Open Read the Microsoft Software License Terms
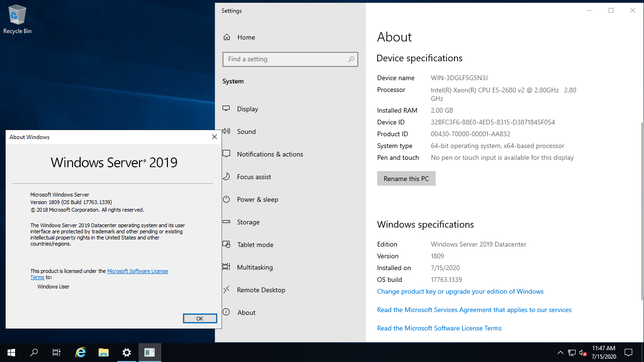Image resolution: width=644 pixels, height=362 pixels. click(439, 328)
